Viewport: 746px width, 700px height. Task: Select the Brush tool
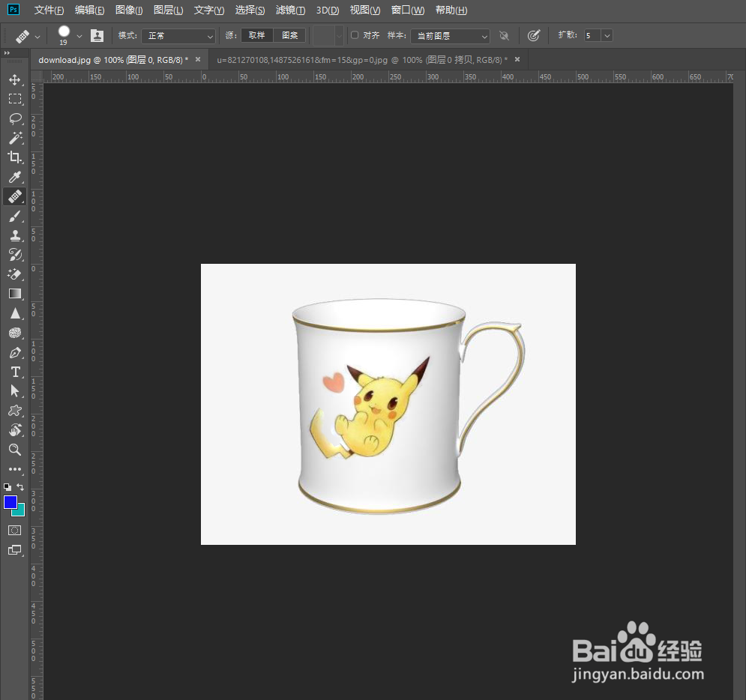click(x=15, y=217)
